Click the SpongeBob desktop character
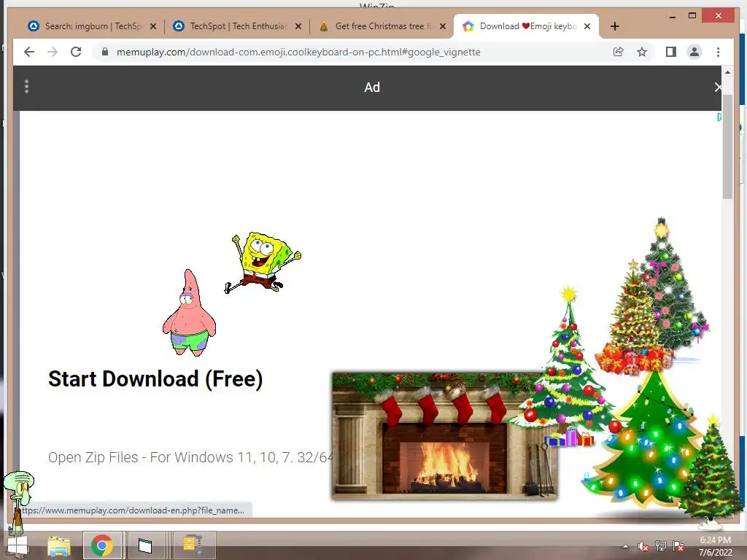Viewport: 747px width, 560px height. coord(263,262)
